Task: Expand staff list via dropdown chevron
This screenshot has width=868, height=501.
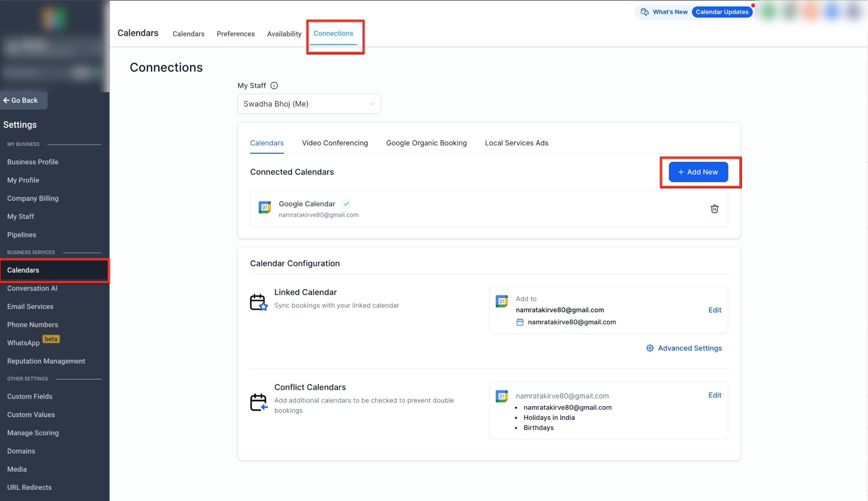Action: click(372, 104)
